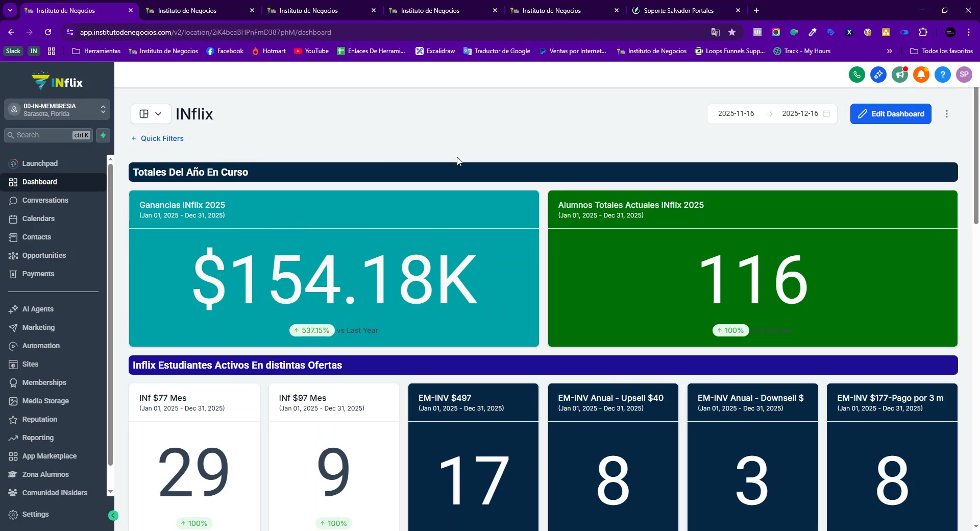
Task: Open Zona Alumnos in the sidebar
Action: 54,474
